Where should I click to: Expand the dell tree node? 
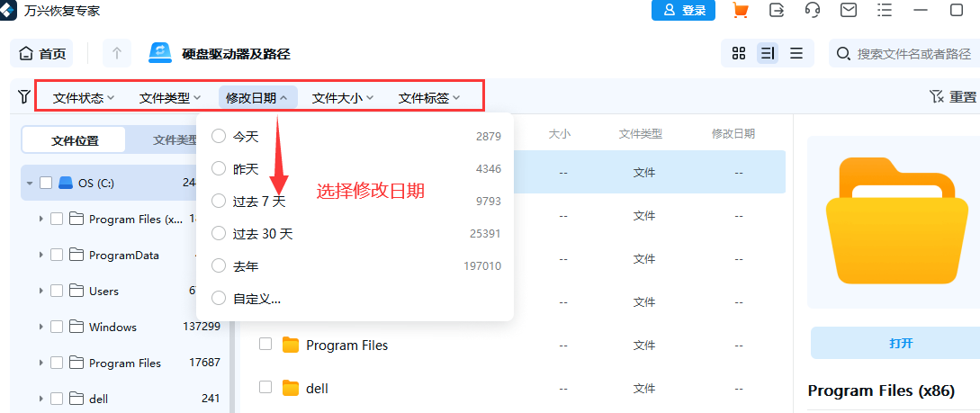click(x=41, y=399)
